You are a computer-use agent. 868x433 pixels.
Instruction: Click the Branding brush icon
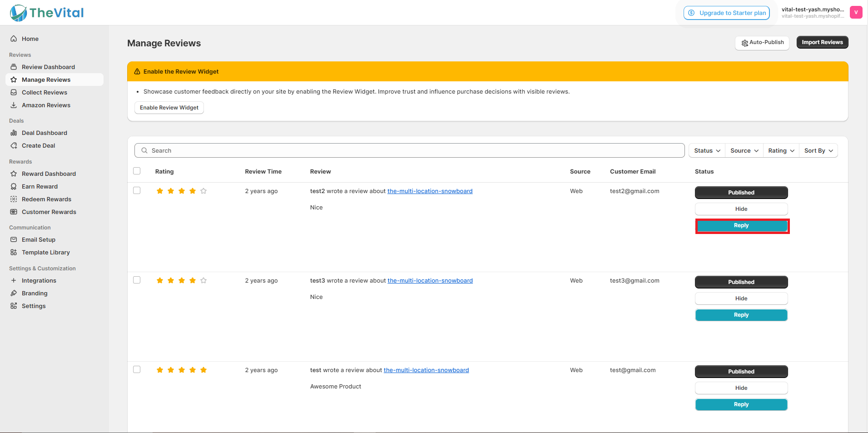(x=14, y=293)
